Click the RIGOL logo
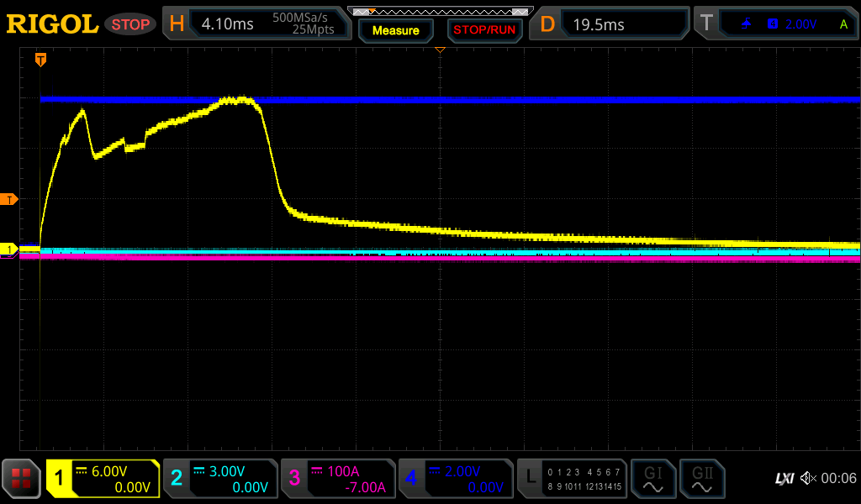This screenshot has width=861, height=504. pos(52,24)
